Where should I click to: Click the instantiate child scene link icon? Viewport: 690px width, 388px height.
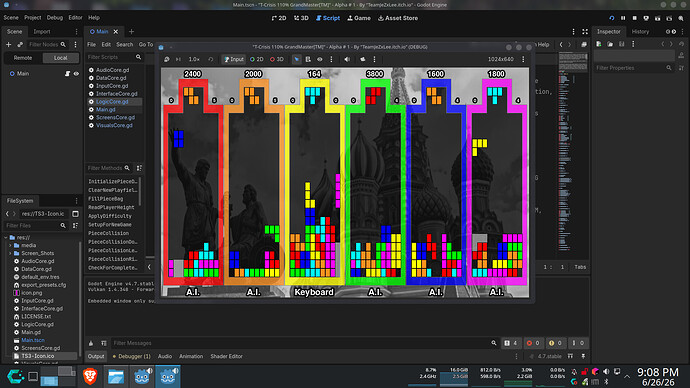(20, 44)
